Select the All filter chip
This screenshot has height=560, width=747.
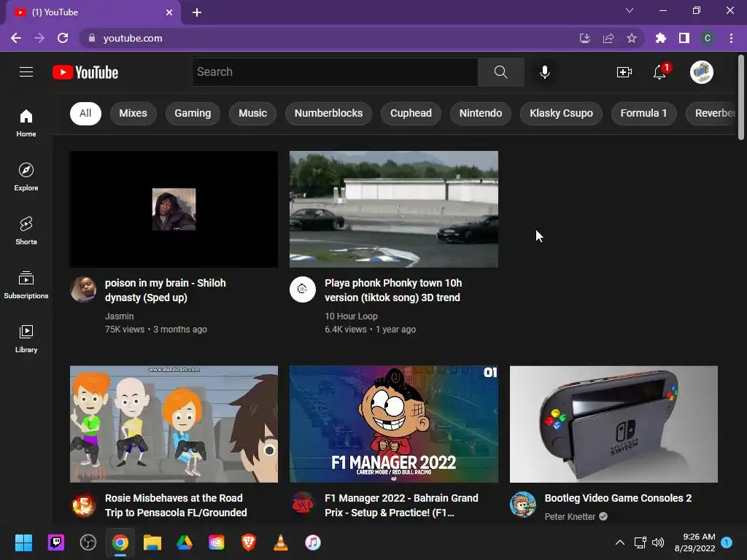[86, 113]
